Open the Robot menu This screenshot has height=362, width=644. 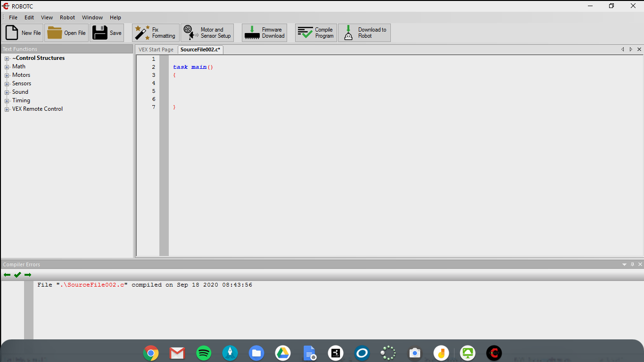67,17
